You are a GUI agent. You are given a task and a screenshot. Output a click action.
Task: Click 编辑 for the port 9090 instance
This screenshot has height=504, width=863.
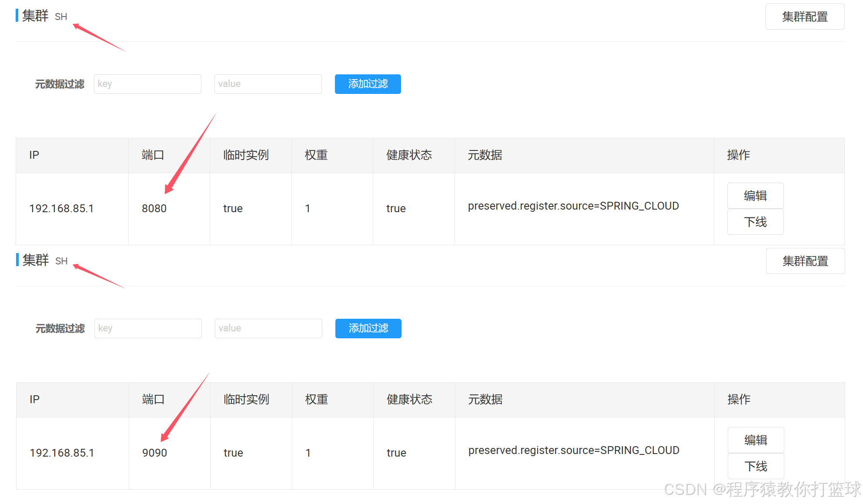click(x=756, y=440)
